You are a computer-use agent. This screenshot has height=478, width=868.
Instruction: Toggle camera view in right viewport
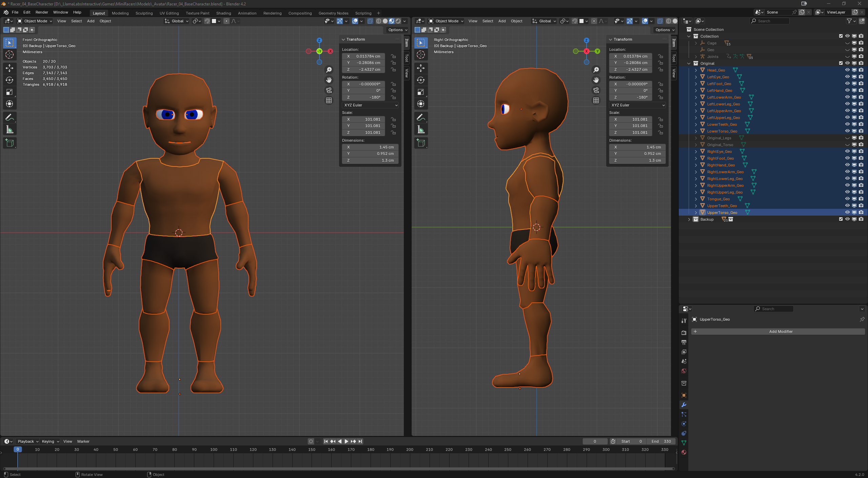(596, 90)
